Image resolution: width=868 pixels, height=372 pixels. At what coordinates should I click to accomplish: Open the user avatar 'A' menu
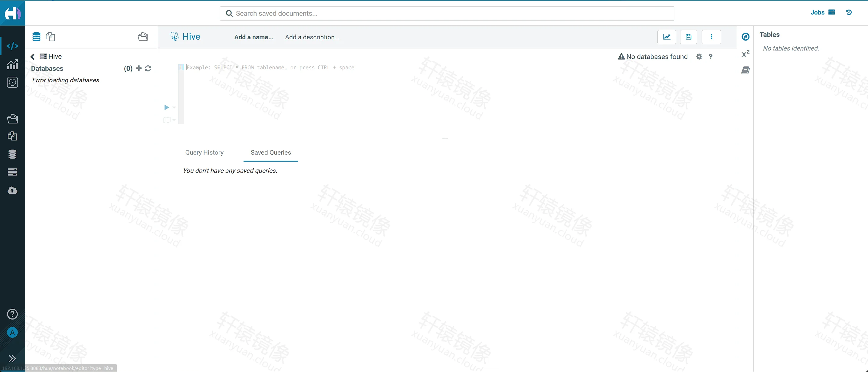point(12,333)
